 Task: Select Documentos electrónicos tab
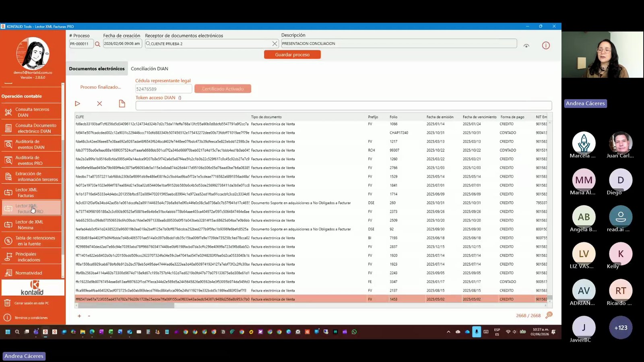pyautogui.click(x=97, y=68)
